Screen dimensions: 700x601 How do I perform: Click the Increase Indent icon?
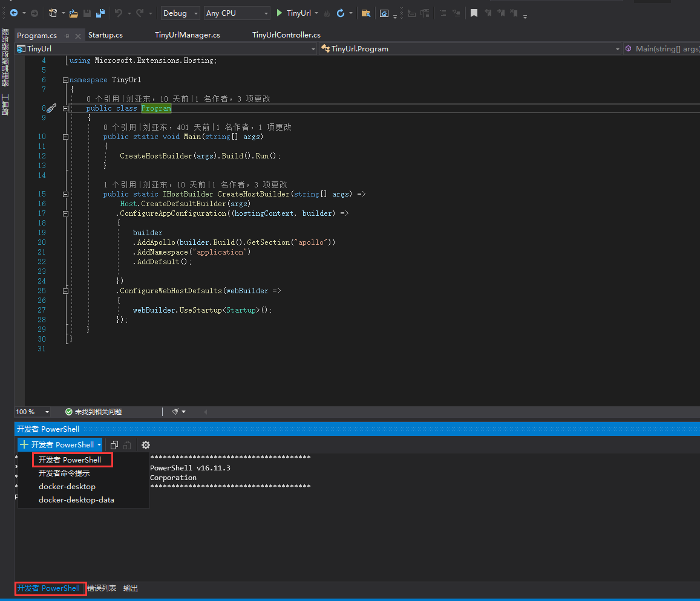[425, 13]
